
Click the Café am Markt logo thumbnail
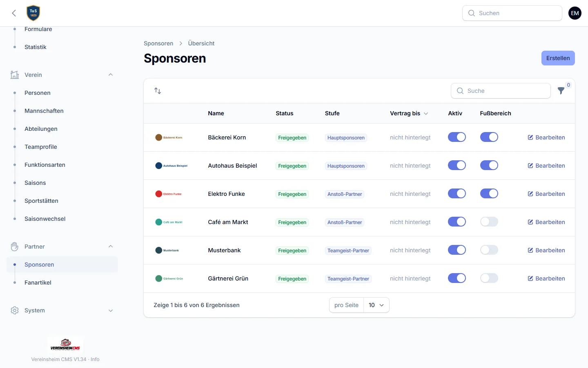click(x=169, y=222)
